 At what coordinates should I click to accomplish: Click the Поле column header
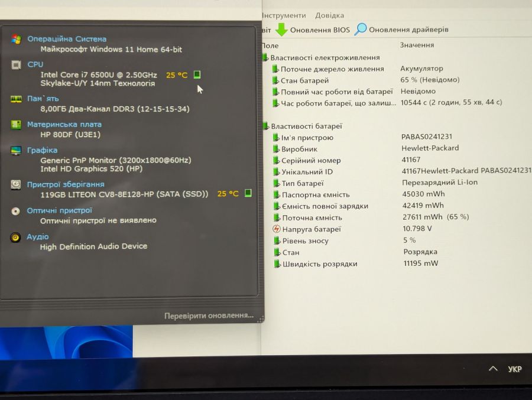pyautogui.click(x=270, y=45)
